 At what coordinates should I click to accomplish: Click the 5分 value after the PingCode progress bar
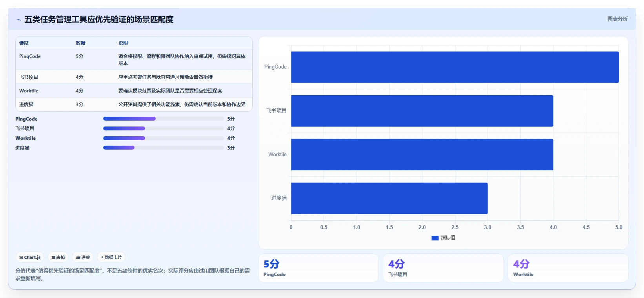tap(231, 119)
